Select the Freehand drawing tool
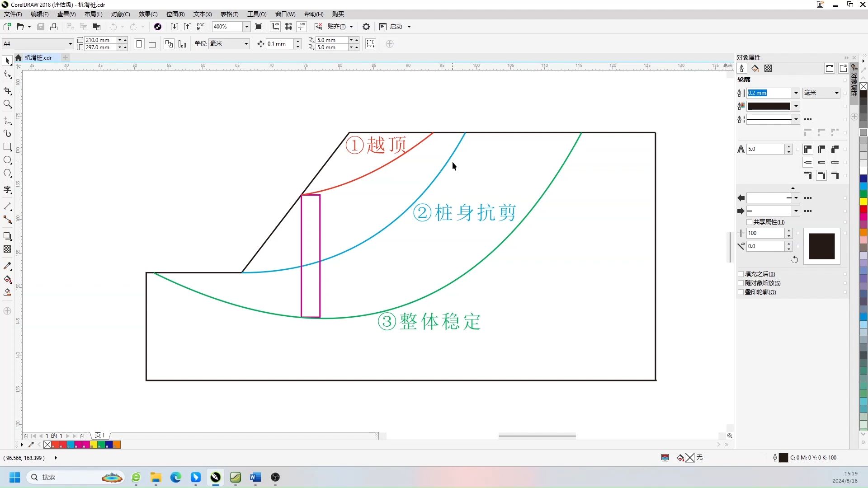This screenshot has height=488, width=868. coord(7,120)
